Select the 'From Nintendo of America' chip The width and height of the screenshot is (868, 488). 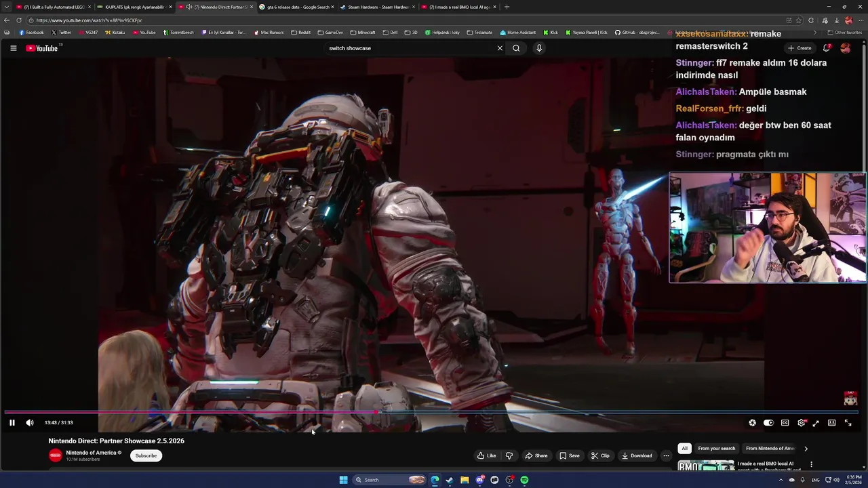[x=770, y=448]
